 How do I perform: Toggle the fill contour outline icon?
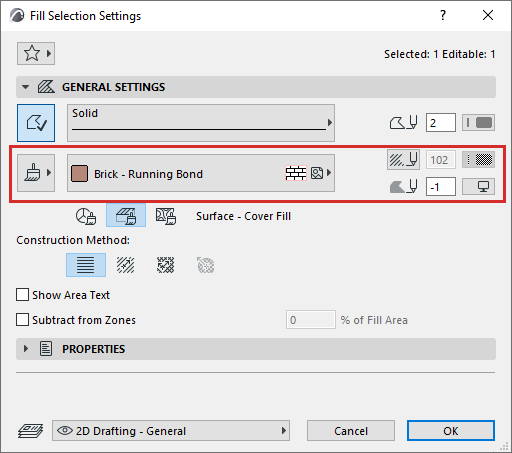tap(36, 123)
